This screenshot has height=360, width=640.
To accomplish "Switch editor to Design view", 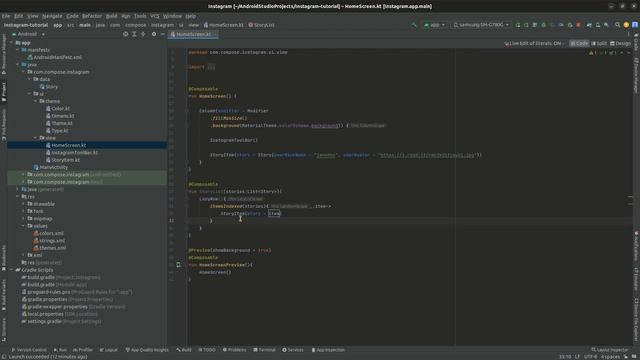I will [x=620, y=43].
